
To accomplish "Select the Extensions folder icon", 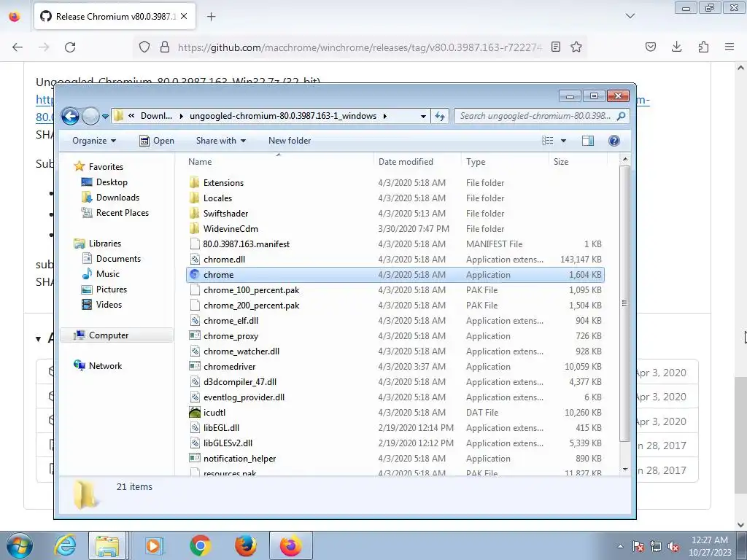I will click(x=194, y=183).
